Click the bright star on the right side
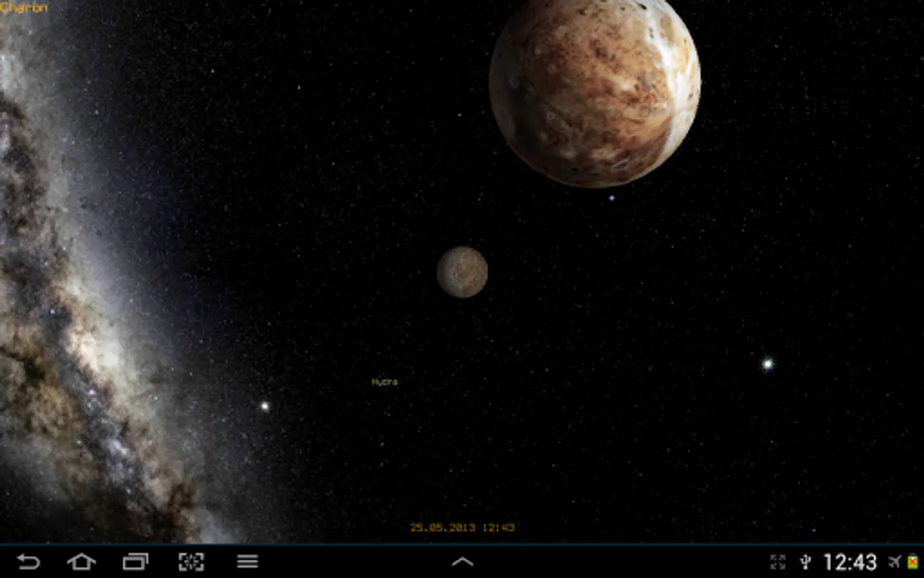The width and height of the screenshot is (924, 578). coord(767,364)
